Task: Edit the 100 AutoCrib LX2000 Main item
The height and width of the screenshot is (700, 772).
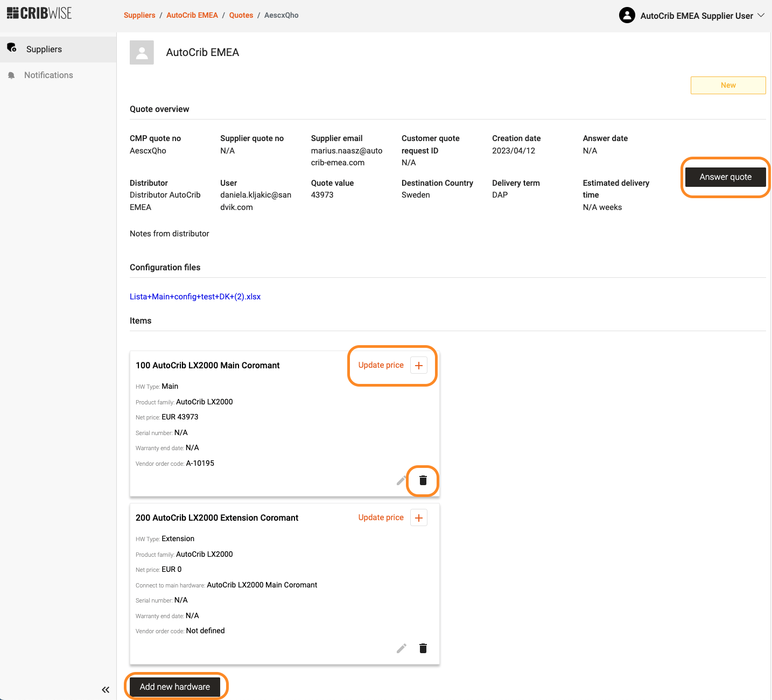Action: pos(401,480)
